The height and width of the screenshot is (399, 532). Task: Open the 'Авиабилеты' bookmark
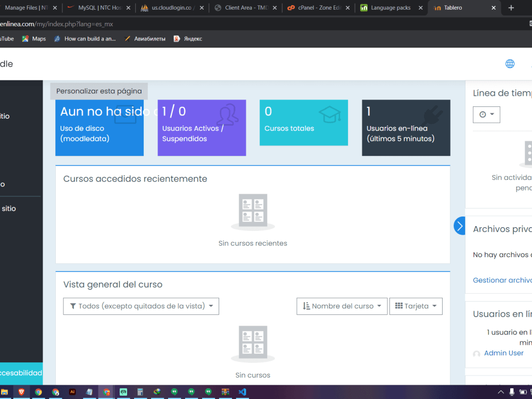(x=145, y=39)
